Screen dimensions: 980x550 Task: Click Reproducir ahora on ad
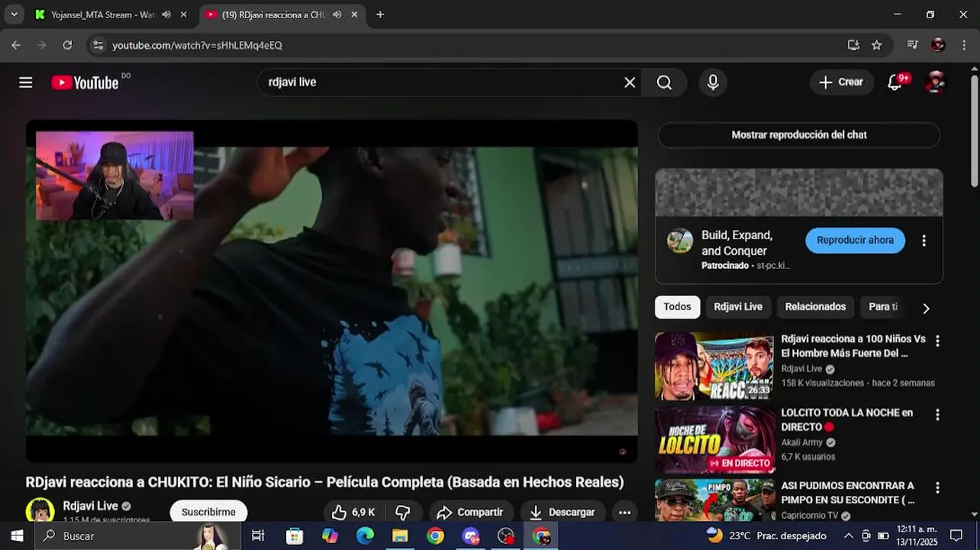(855, 240)
